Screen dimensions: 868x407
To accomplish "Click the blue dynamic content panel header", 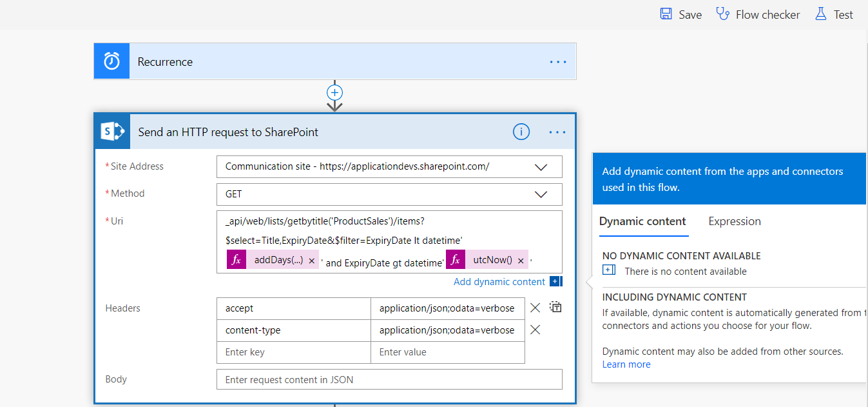I will pos(730,179).
